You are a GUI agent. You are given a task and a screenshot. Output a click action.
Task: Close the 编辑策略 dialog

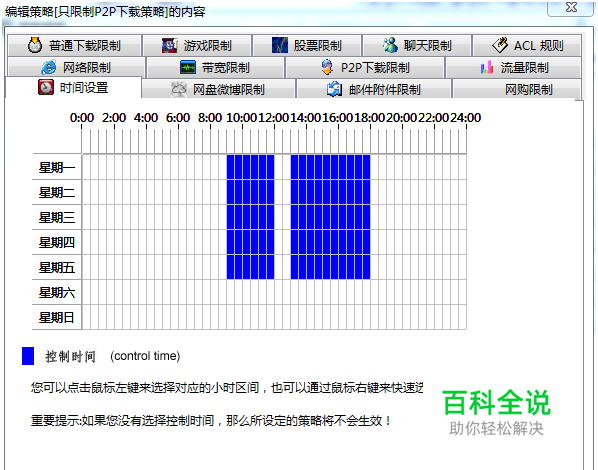pyautogui.click(x=571, y=8)
